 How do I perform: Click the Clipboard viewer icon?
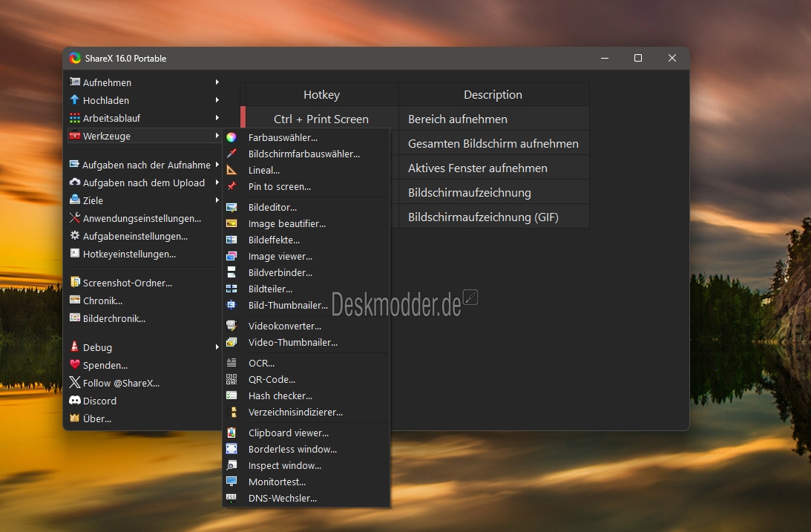(232, 433)
